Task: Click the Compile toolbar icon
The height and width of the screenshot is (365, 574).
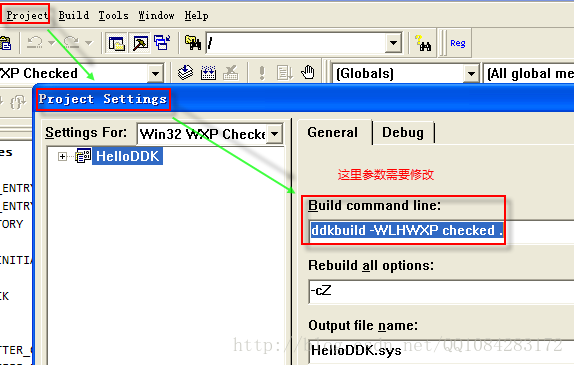Action: [x=185, y=72]
